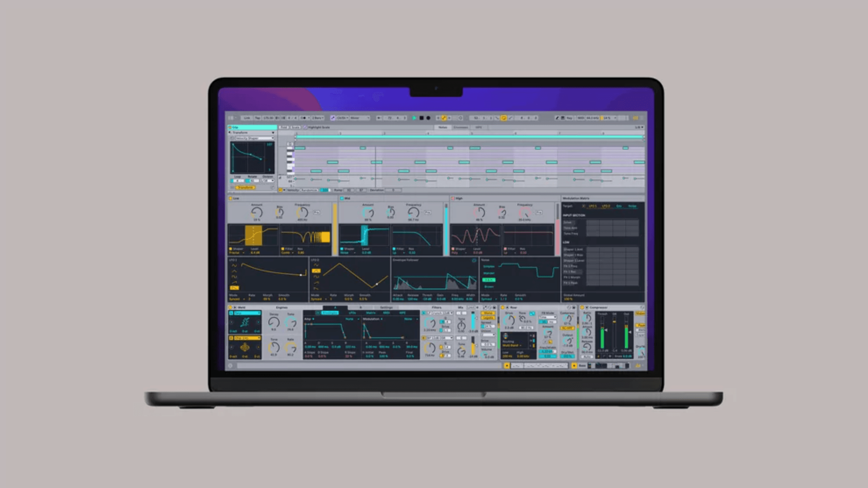Select sine waveform icon in LFO 2
Viewport: 868px width, 488px height.
[316, 265]
